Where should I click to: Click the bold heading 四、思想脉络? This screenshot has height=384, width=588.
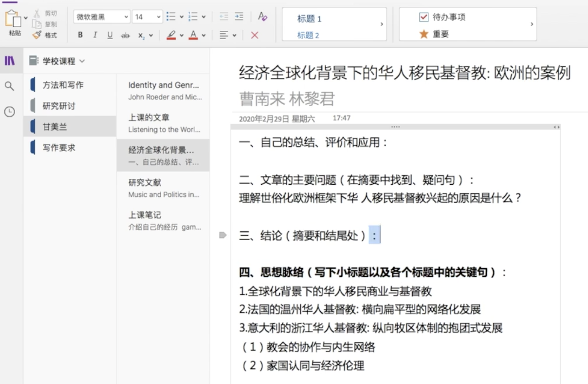372,272
